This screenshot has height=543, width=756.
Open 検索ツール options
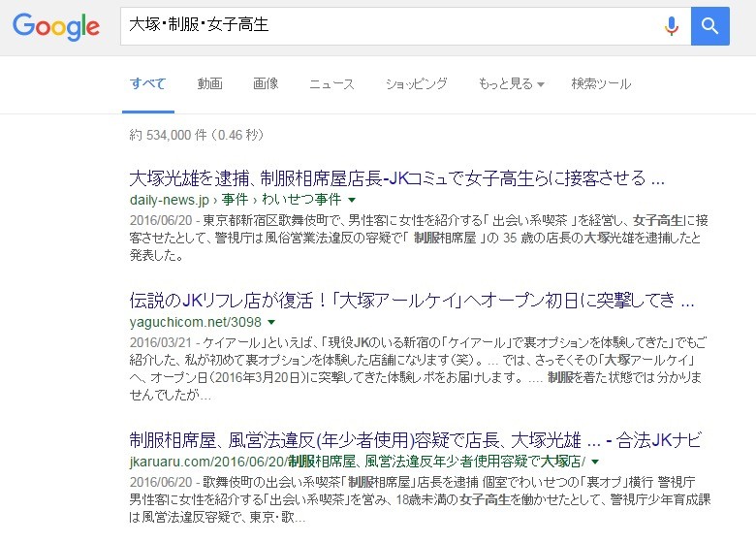pyautogui.click(x=601, y=83)
